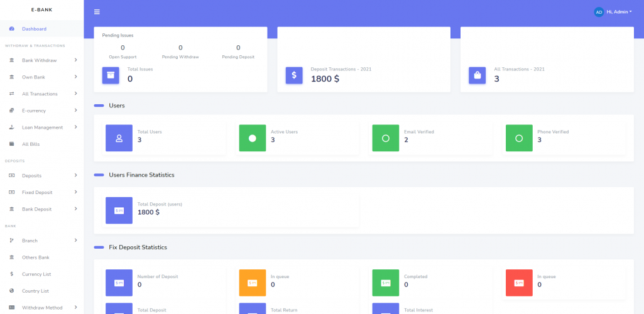Image resolution: width=644 pixels, height=314 pixels.
Task: Click the Deposit Transactions dollar icon
Action: [x=294, y=75]
